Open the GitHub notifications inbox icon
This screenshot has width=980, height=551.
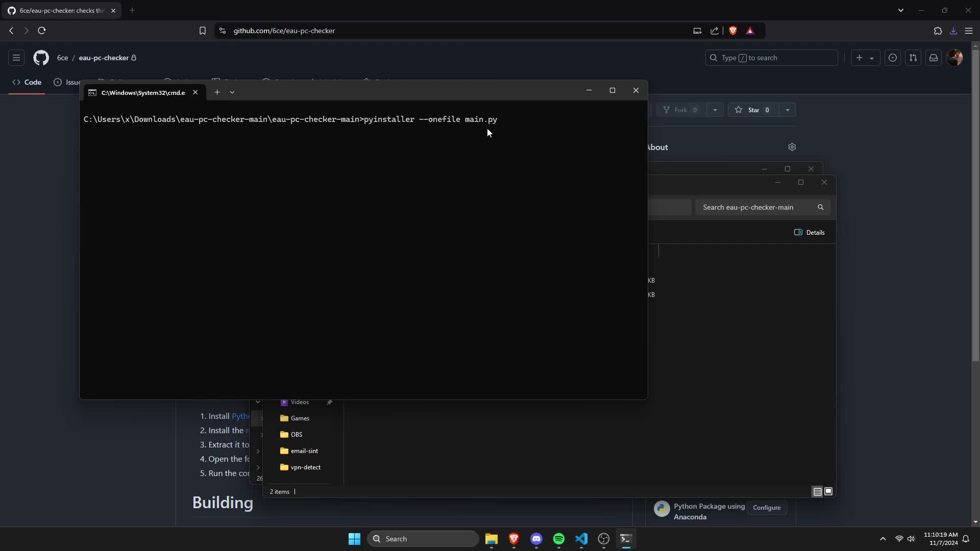pos(934,58)
